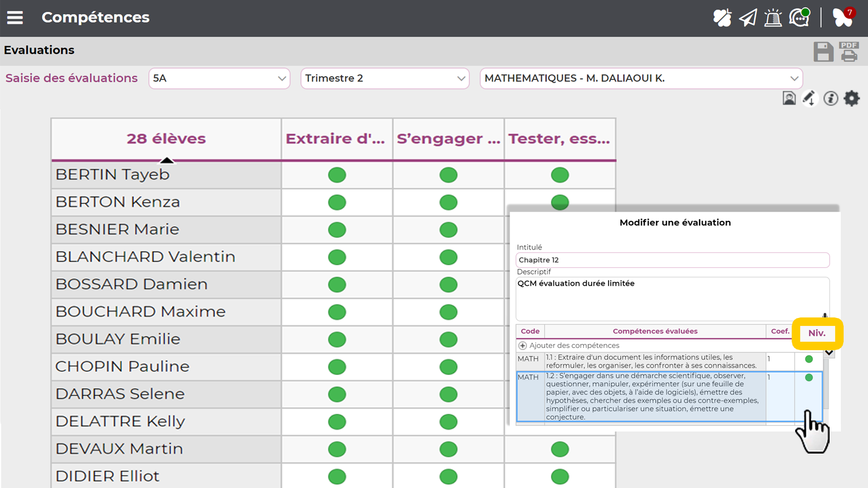Click the competences list vertical scrollbar

(826, 384)
